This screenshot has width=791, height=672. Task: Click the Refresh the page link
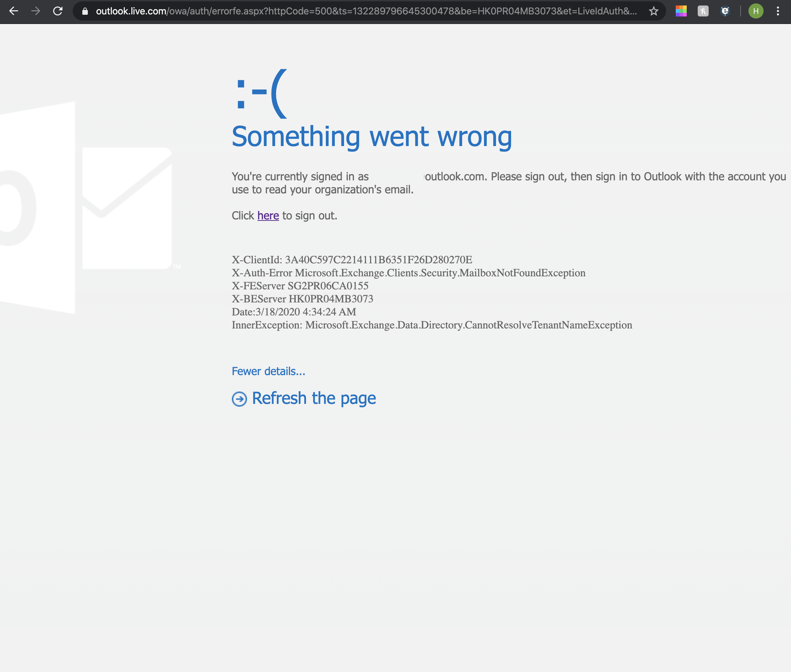point(314,398)
